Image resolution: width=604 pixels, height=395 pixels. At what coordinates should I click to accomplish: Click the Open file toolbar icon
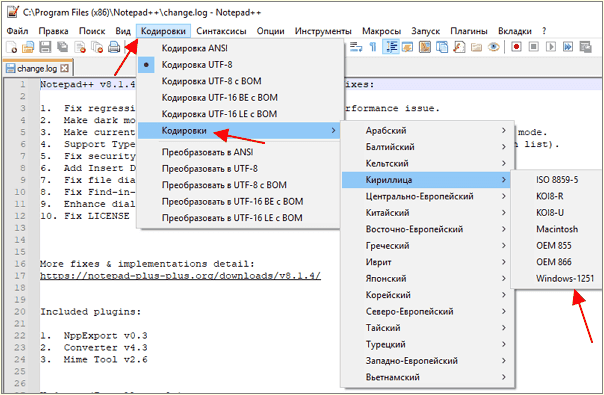[28, 47]
